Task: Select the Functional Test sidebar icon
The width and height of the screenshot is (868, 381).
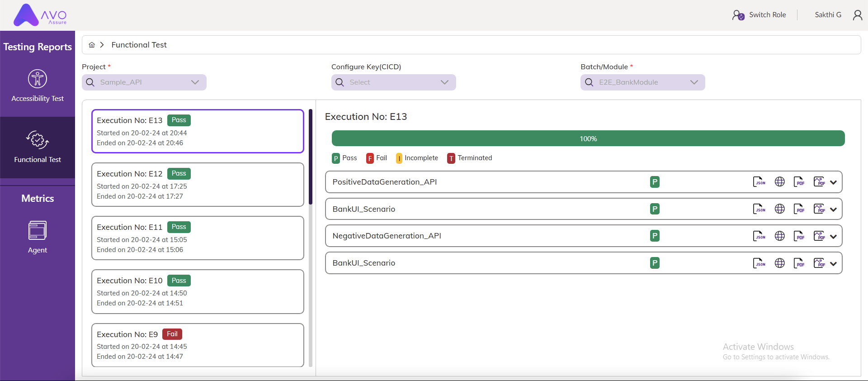Action: pos(38,140)
